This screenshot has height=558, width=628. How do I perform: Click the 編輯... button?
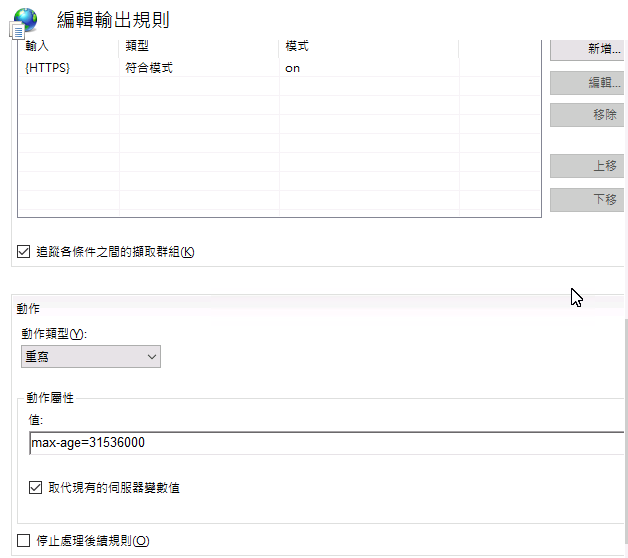point(587,83)
